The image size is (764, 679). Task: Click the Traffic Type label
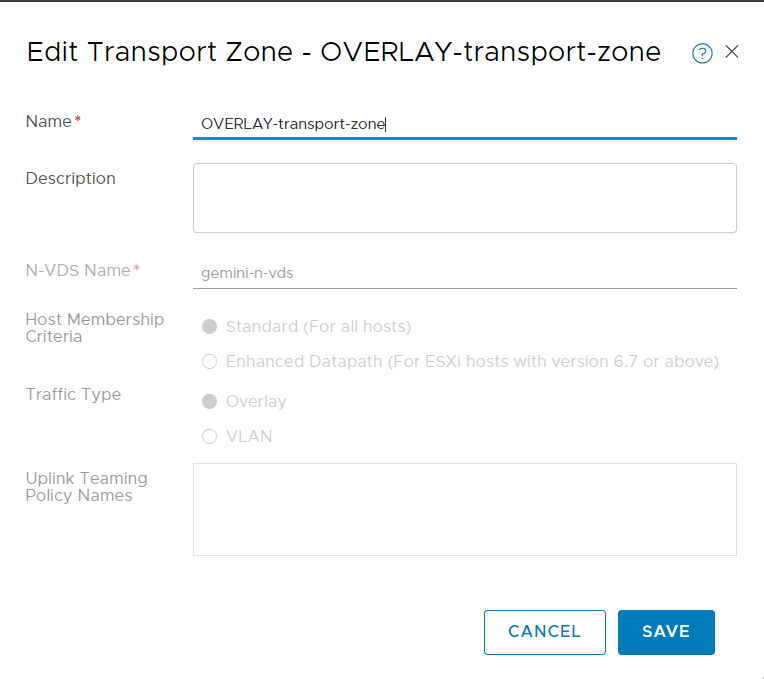[73, 395]
